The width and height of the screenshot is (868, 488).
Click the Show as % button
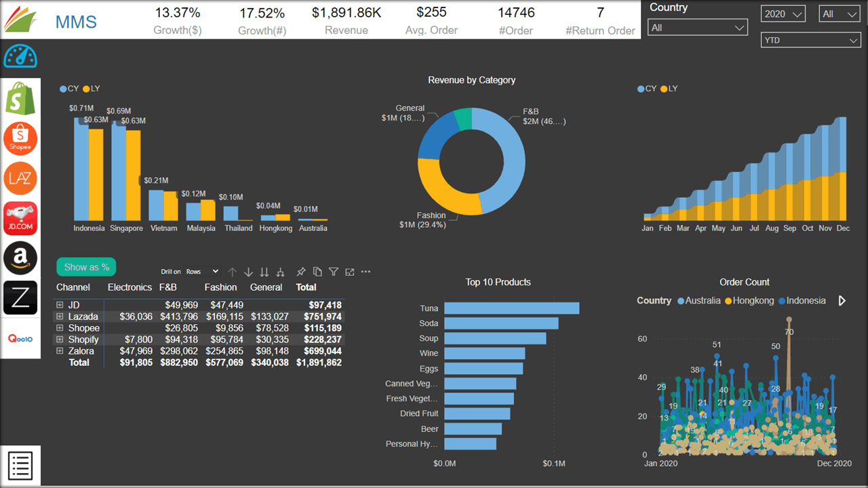pyautogui.click(x=85, y=266)
